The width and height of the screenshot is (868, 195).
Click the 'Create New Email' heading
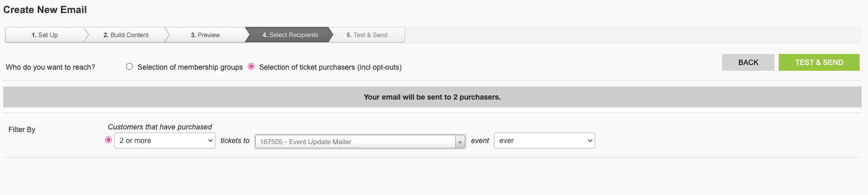tap(45, 9)
